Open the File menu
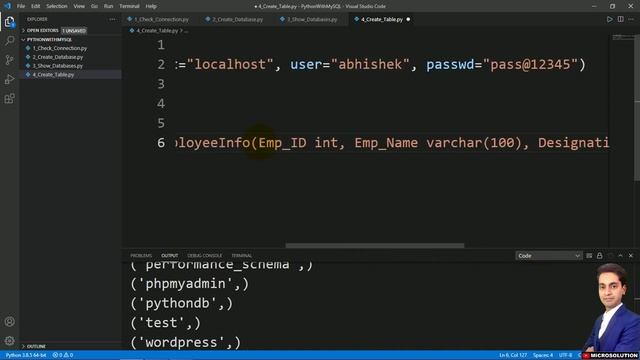The image size is (640, 360). coord(21,6)
